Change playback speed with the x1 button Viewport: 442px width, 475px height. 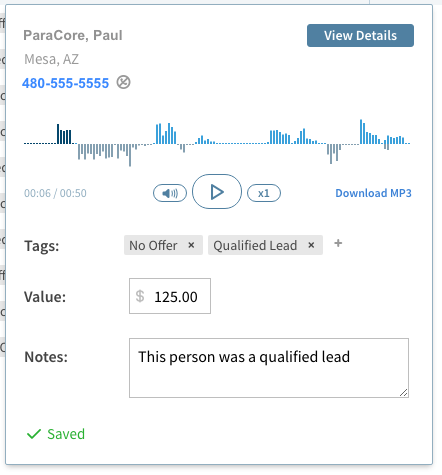click(264, 193)
